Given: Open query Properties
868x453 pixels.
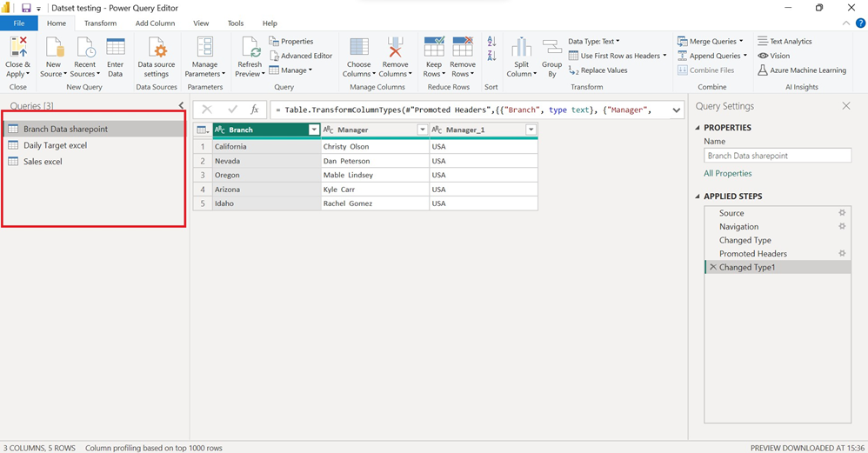Looking at the screenshot, I should coord(291,42).
